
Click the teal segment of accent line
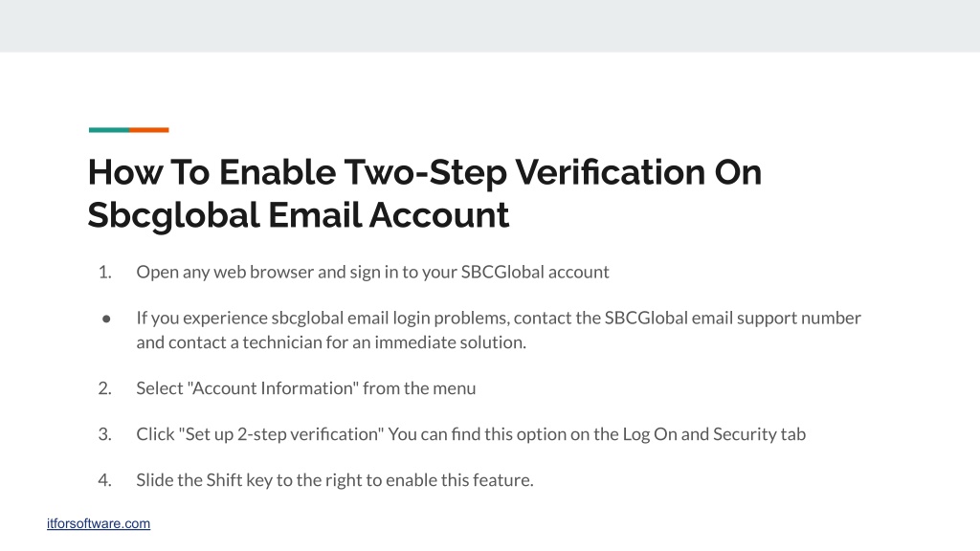pyautogui.click(x=109, y=130)
